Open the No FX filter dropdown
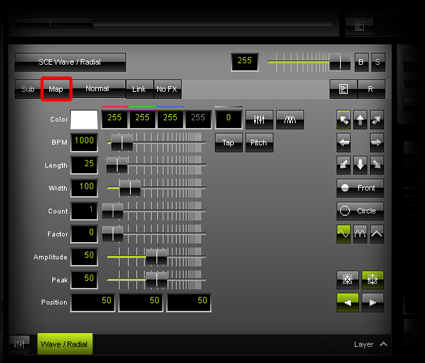The height and width of the screenshot is (363, 425). point(167,89)
